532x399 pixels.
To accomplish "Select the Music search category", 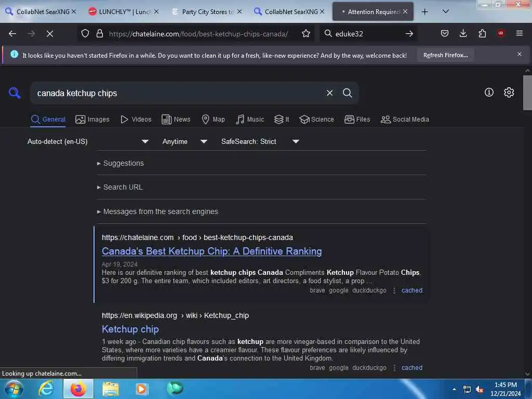I will (250, 119).
